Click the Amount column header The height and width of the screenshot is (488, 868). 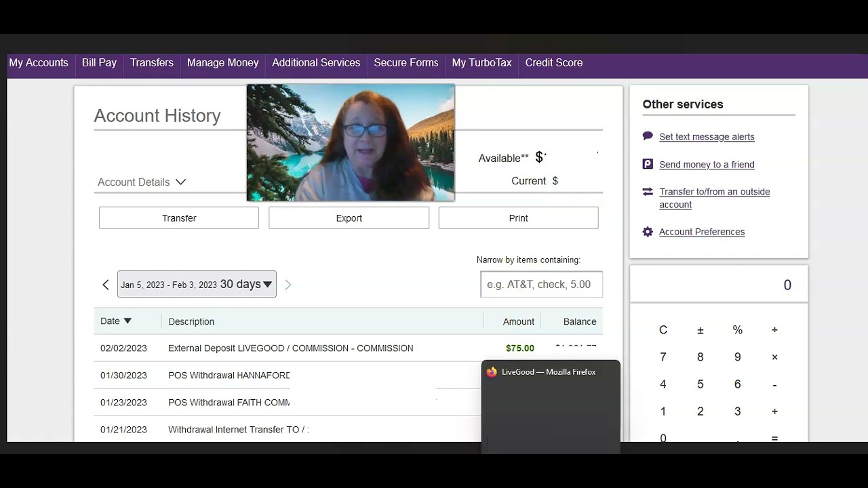pos(519,321)
